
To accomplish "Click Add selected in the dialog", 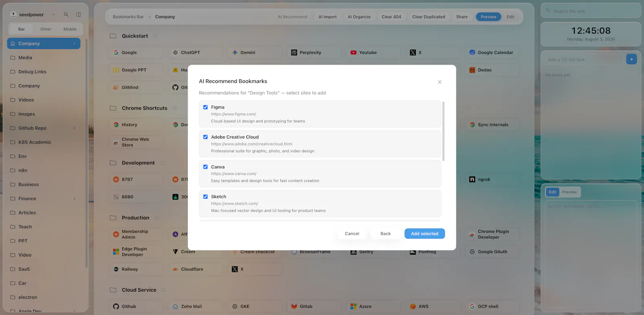I will click(x=425, y=234).
